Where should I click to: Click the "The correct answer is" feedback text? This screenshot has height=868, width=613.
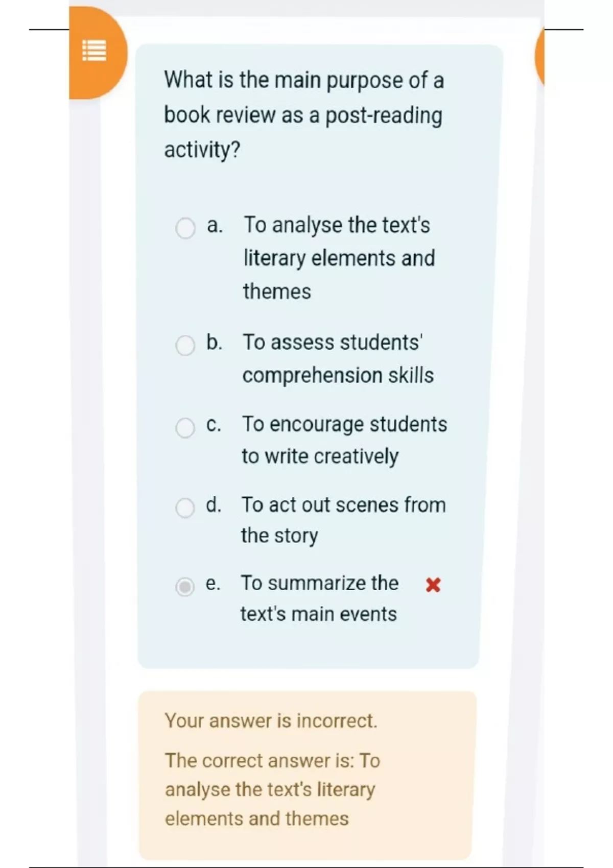[272, 789]
